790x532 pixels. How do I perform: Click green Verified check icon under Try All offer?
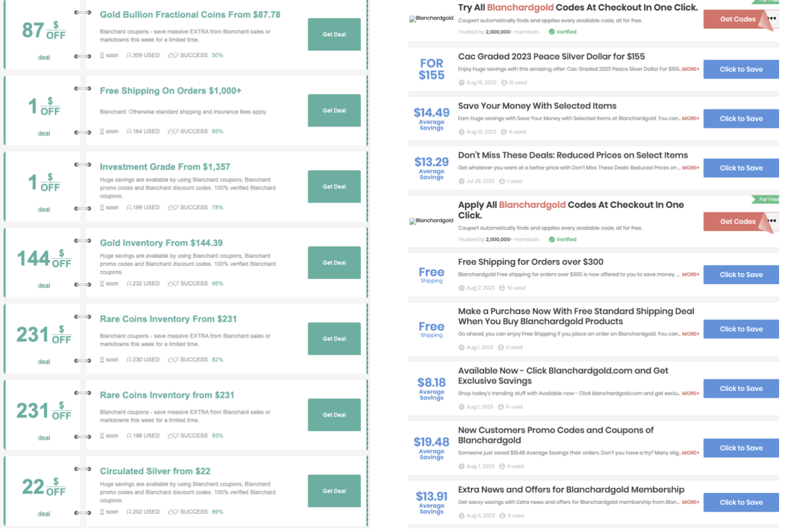click(551, 32)
